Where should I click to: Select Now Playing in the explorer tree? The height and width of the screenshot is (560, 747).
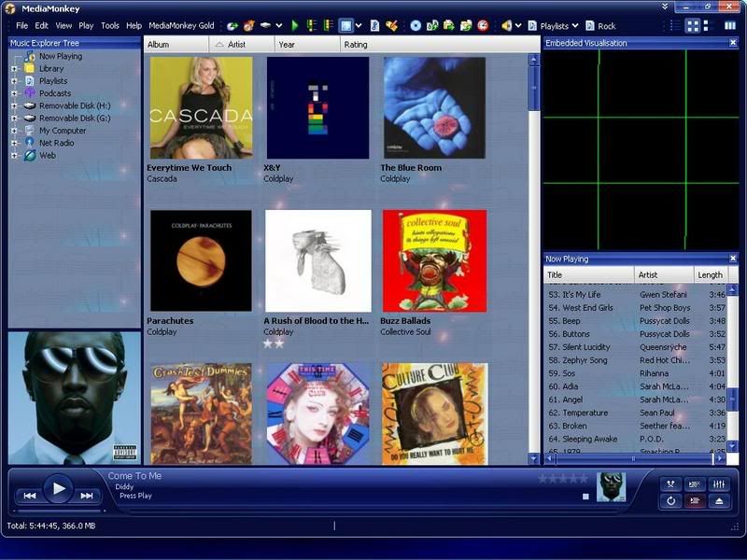click(61, 56)
